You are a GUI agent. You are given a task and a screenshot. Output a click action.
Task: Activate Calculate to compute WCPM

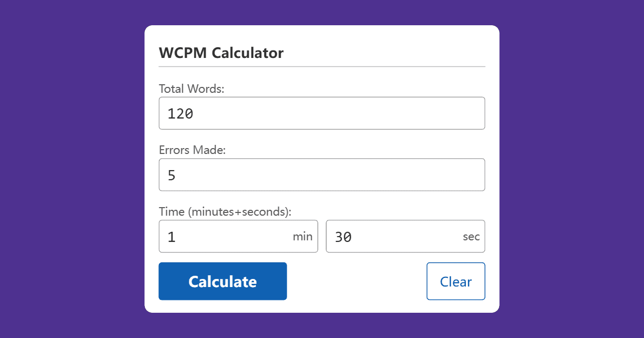[222, 281]
